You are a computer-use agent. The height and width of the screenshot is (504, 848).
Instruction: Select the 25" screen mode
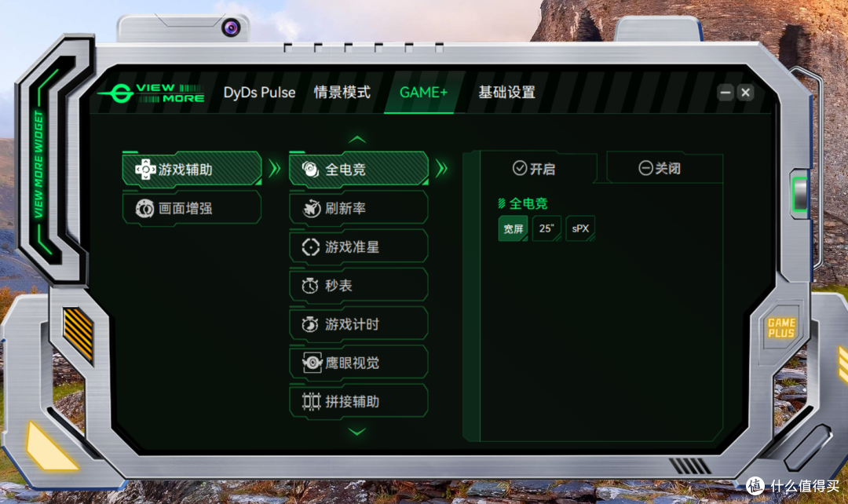(x=546, y=228)
